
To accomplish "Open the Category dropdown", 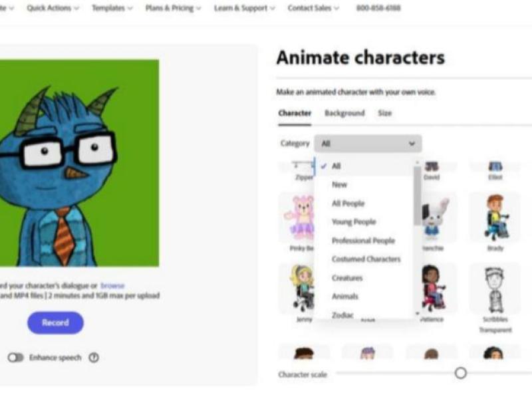I will 368,144.
